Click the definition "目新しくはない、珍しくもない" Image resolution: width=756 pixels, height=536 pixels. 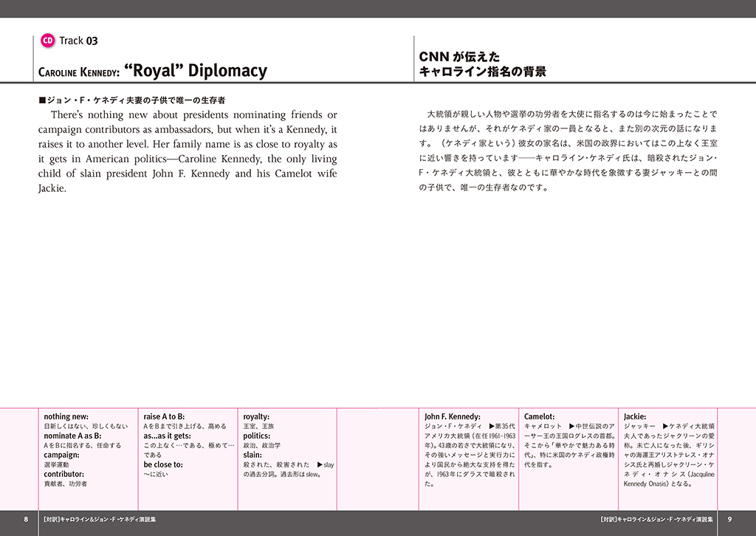86,426
